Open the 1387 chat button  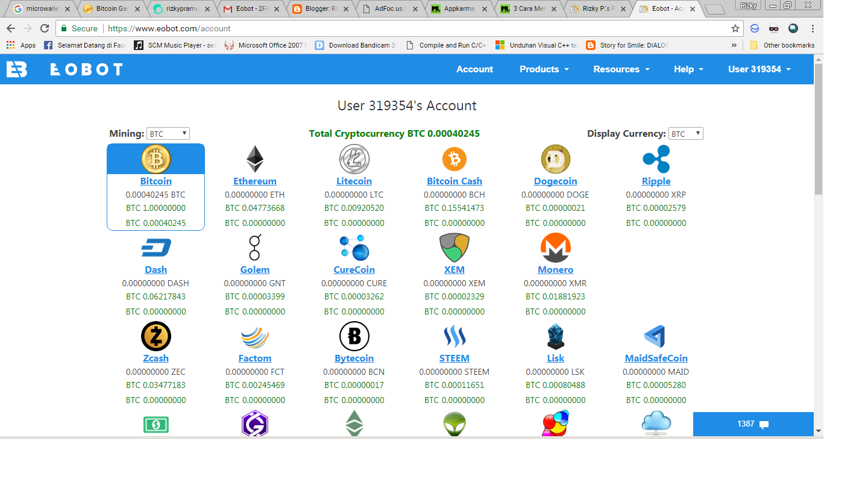point(753,424)
